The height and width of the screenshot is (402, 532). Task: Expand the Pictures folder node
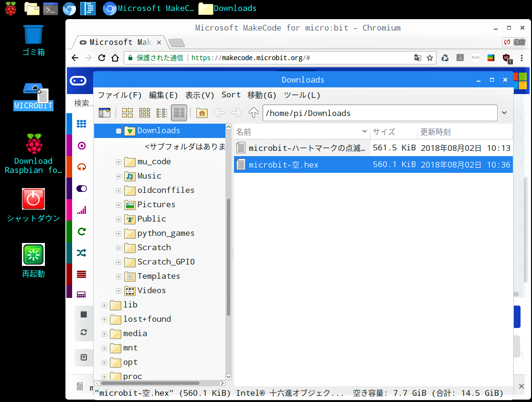click(x=118, y=205)
